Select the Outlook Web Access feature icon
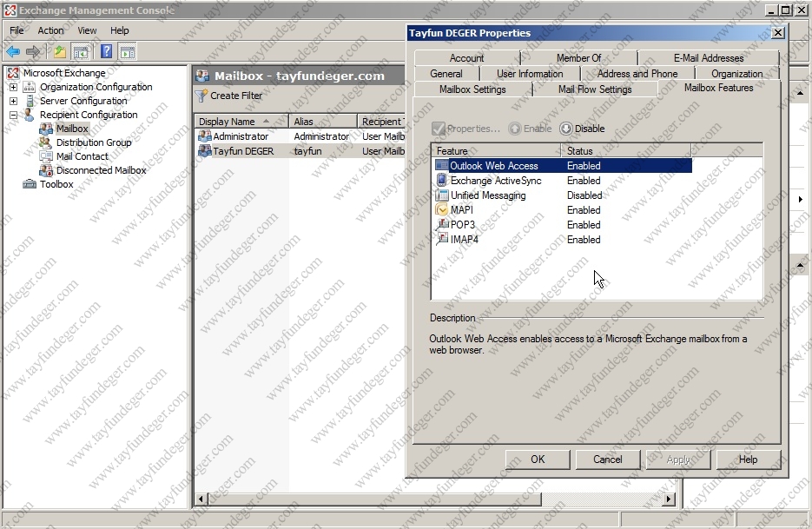 pos(442,166)
